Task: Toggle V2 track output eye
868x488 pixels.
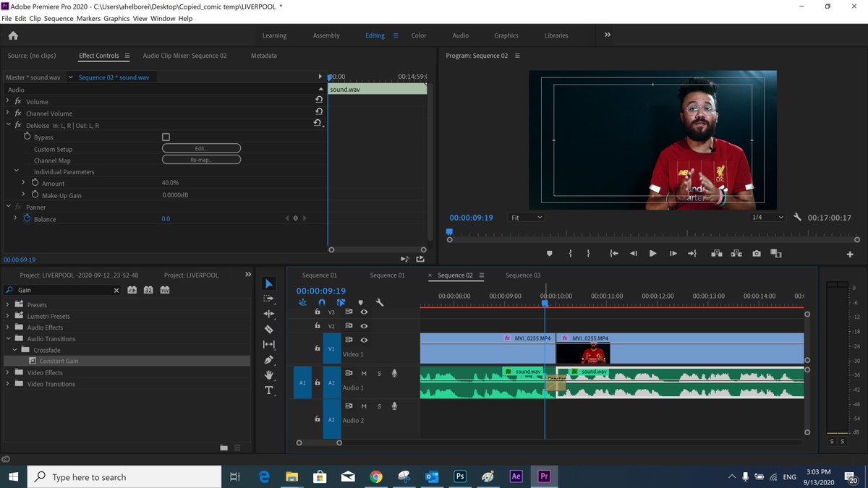Action: 364,326
